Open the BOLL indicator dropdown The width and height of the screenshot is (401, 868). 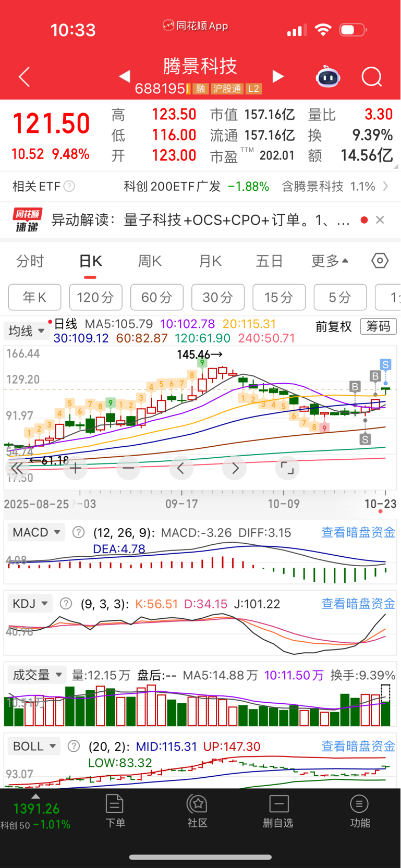[x=34, y=747]
